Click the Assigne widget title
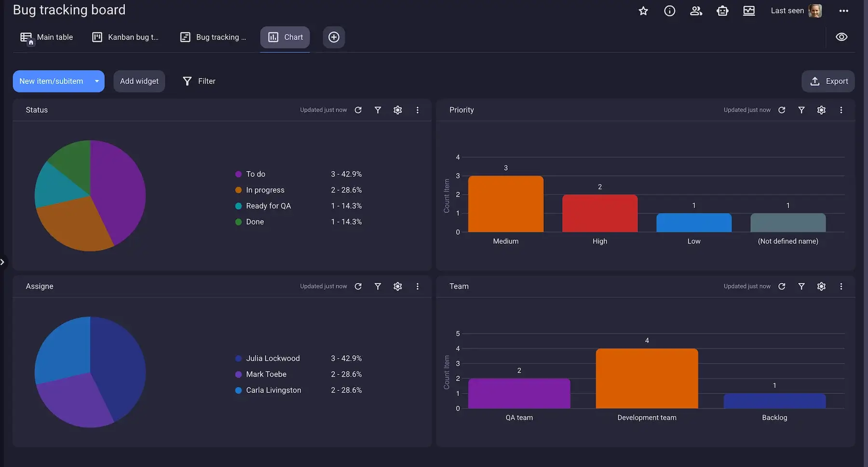 pos(40,286)
